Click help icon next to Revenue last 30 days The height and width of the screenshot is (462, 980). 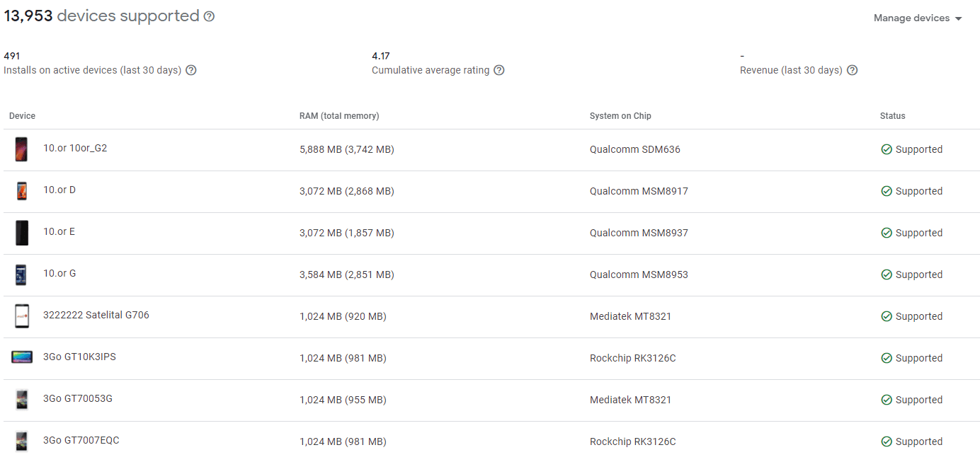[853, 70]
